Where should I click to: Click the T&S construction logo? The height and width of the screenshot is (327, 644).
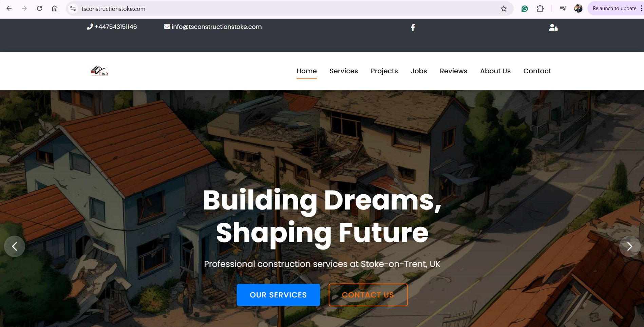tap(99, 71)
